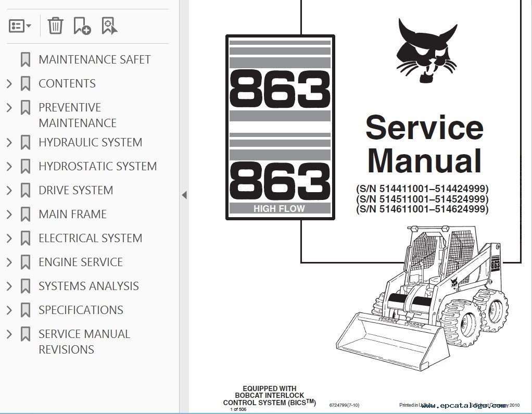
Task: Click bookmark icon beside CONTENTS
Action: point(26,83)
